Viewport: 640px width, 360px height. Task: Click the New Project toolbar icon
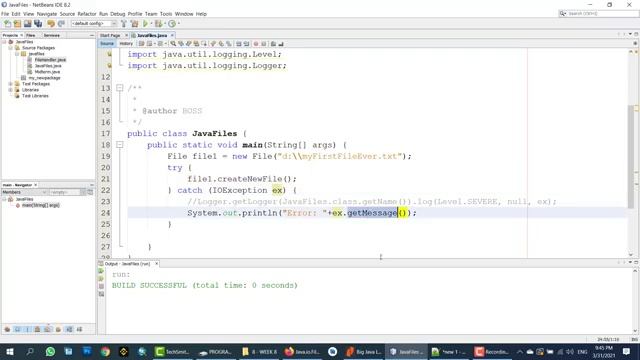click(x=17, y=24)
